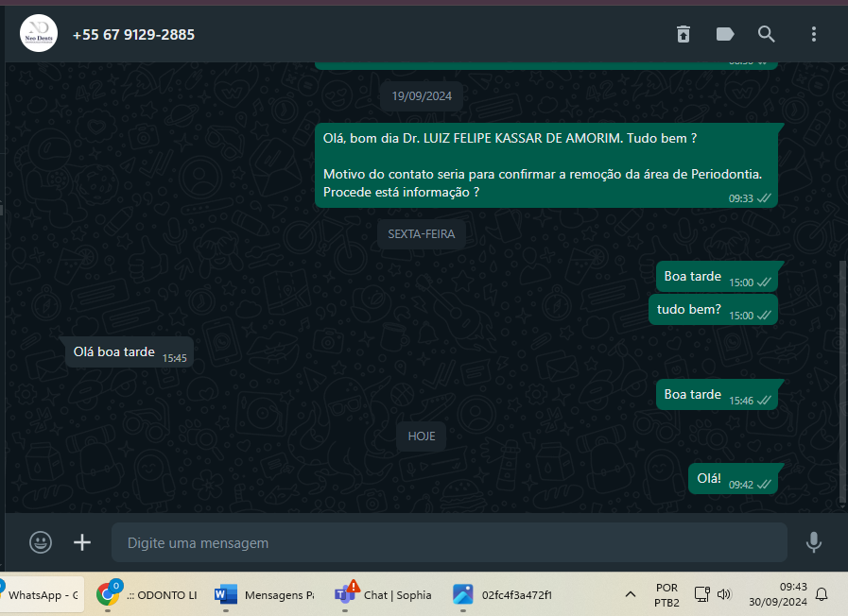Select the message about Periodontia removal
848x616 pixels.
click(x=546, y=165)
